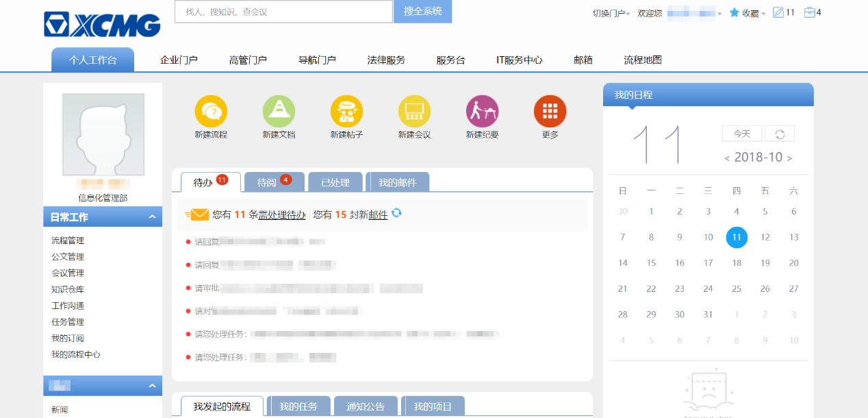Screen dimensions: 868x418
Task: Click the 2018-10 month label
Action: click(x=758, y=157)
